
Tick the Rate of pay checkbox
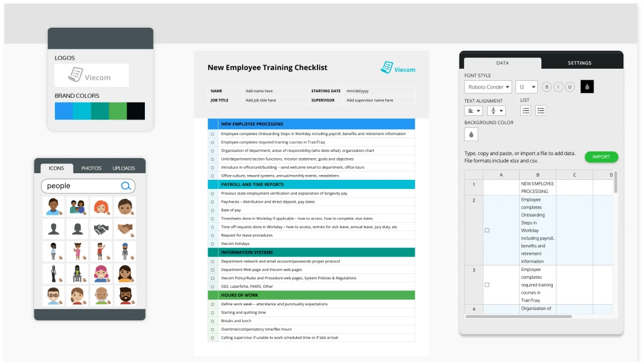212,211
